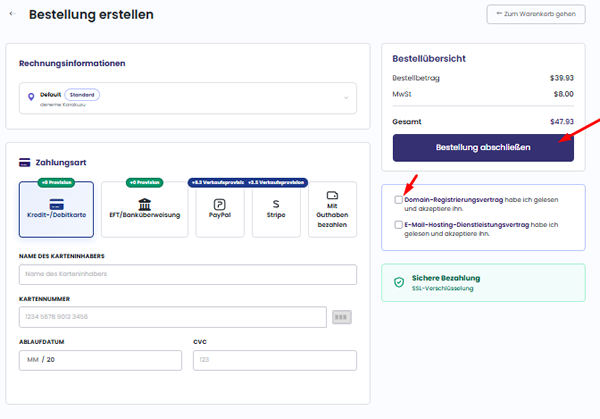
Task: Select the Kredit-/Debitkarte card icon
Action: [x=57, y=204]
